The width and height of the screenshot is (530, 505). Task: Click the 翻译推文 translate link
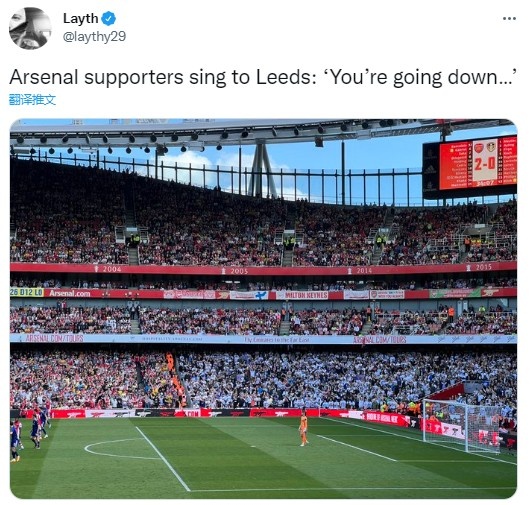[x=32, y=100]
